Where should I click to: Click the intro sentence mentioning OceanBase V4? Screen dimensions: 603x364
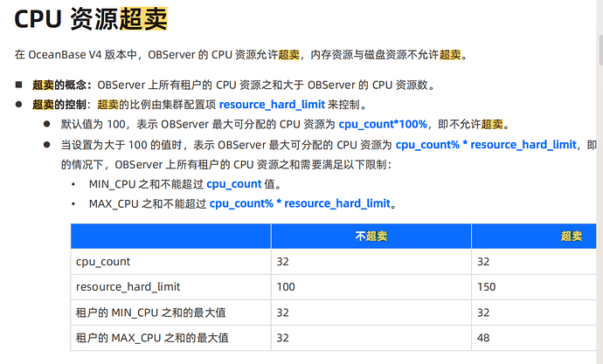(x=241, y=54)
